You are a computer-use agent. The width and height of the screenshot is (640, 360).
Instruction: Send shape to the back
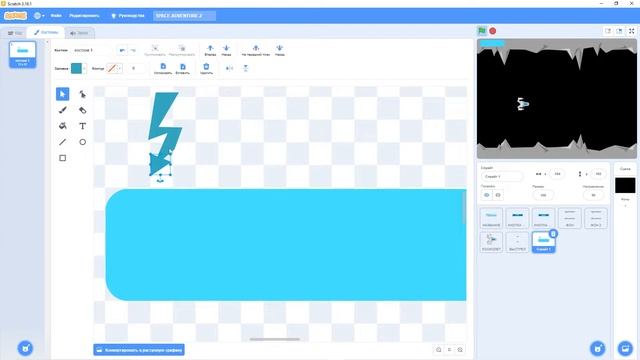280,51
